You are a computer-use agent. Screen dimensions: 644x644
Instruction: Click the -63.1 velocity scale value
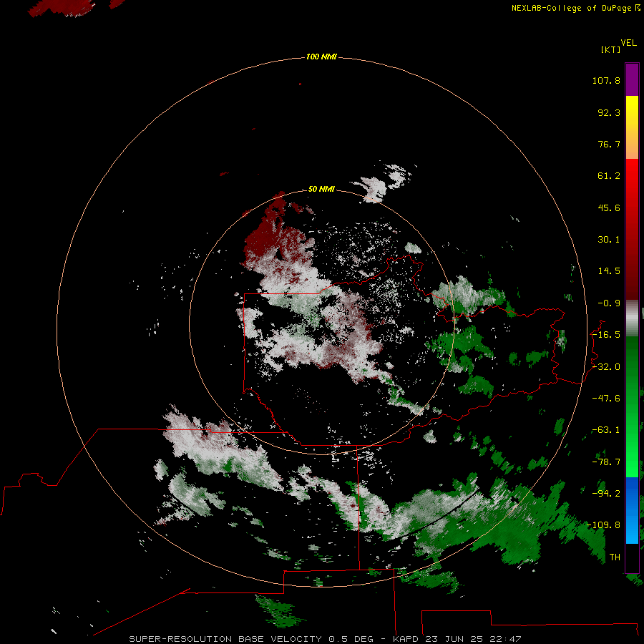[x=606, y=430]
